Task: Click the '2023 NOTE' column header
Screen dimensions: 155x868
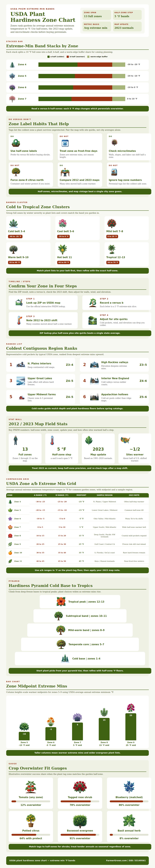Action: [134, 495]
